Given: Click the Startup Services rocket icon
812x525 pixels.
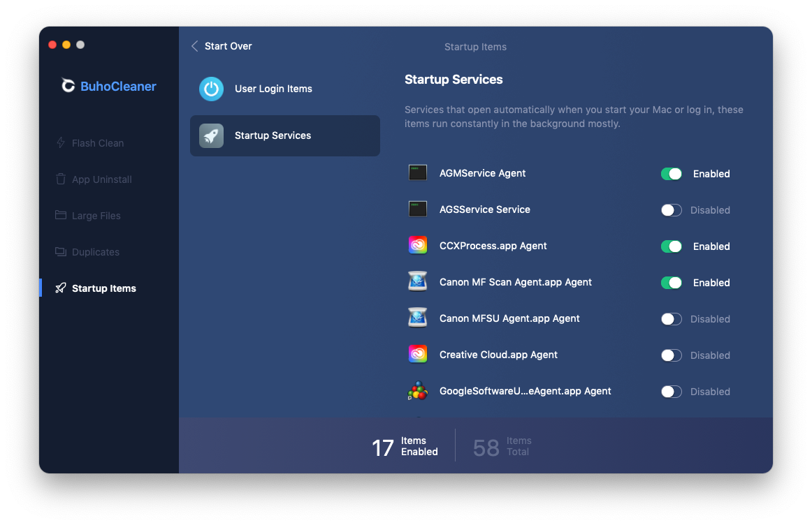Looking at the screenshot, I should tap(211, 135).
